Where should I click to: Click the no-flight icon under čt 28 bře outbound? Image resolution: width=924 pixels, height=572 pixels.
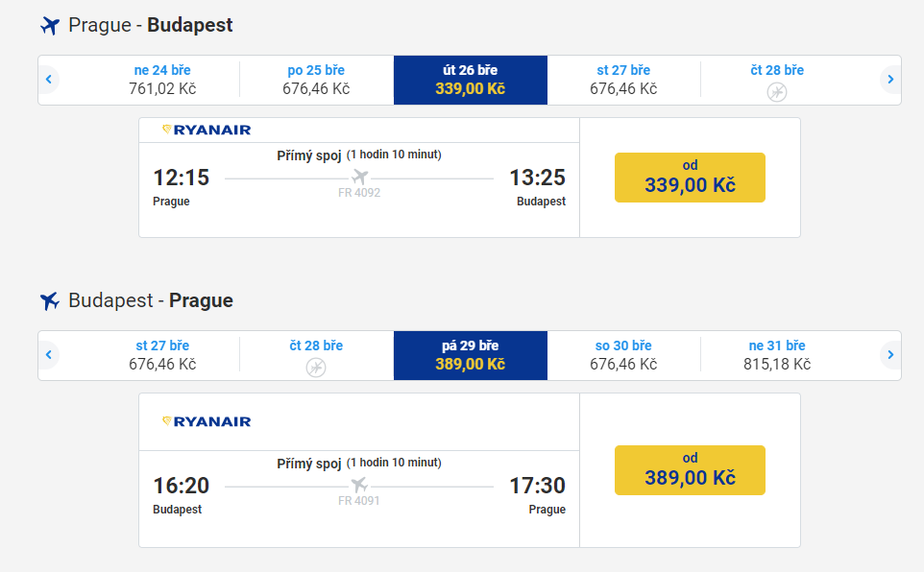(x=777, y=92)
